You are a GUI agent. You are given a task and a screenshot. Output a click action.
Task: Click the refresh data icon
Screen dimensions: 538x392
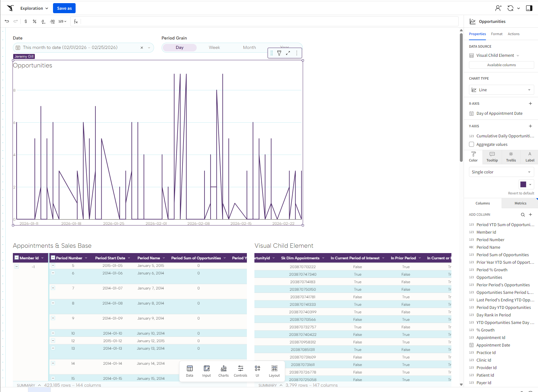point(510,8)
